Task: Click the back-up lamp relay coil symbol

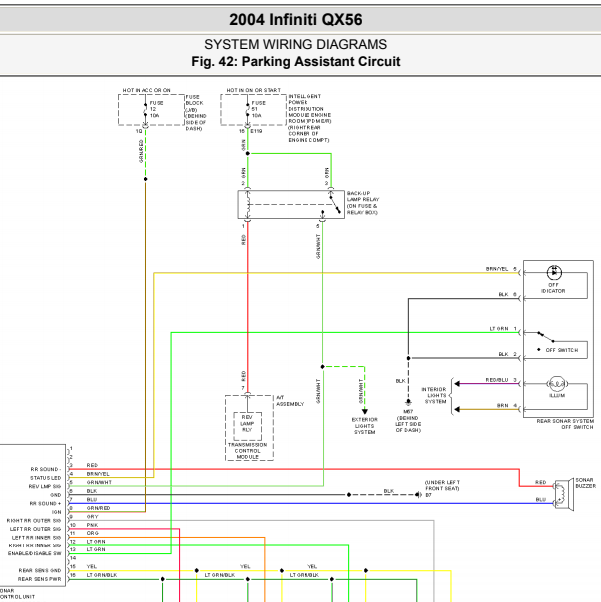Action: click(x=248, y=205)
